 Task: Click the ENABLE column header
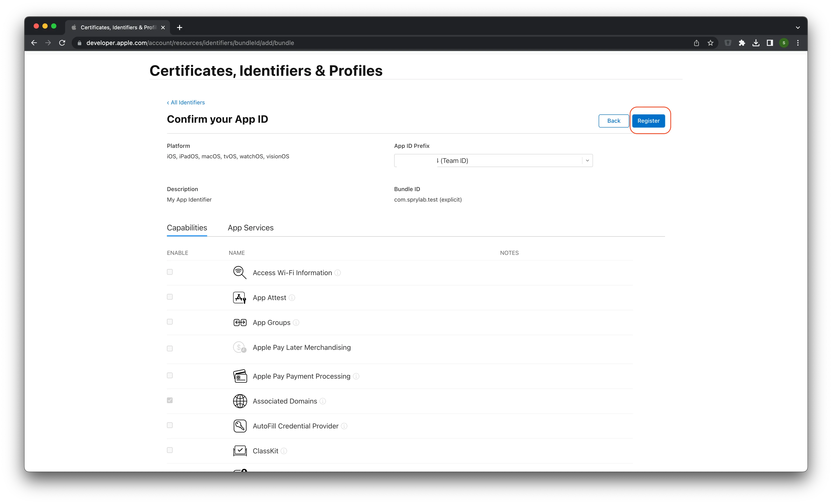pos(177,253)
